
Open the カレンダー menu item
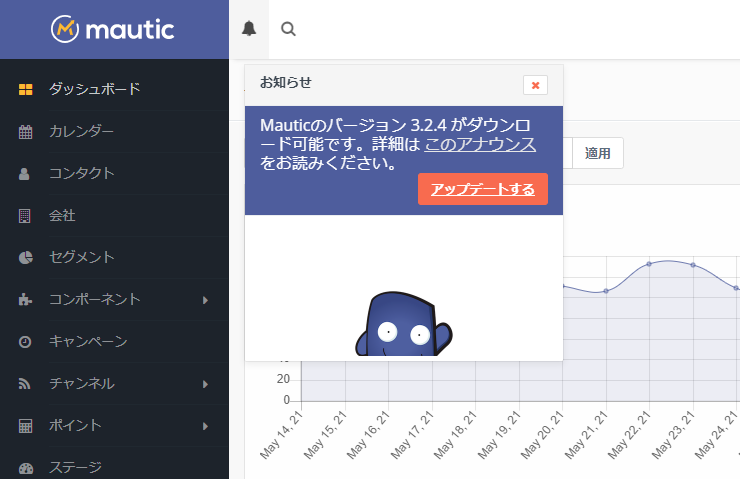pos(81,131)
